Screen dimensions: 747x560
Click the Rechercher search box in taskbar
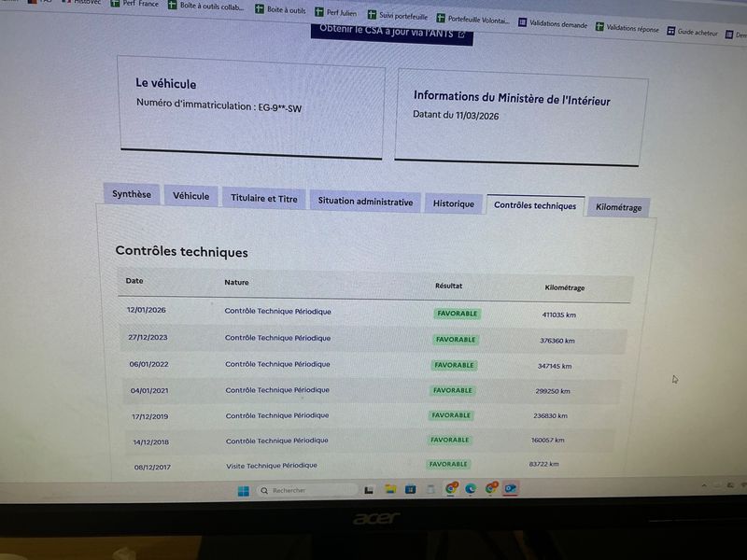[308, 490]
